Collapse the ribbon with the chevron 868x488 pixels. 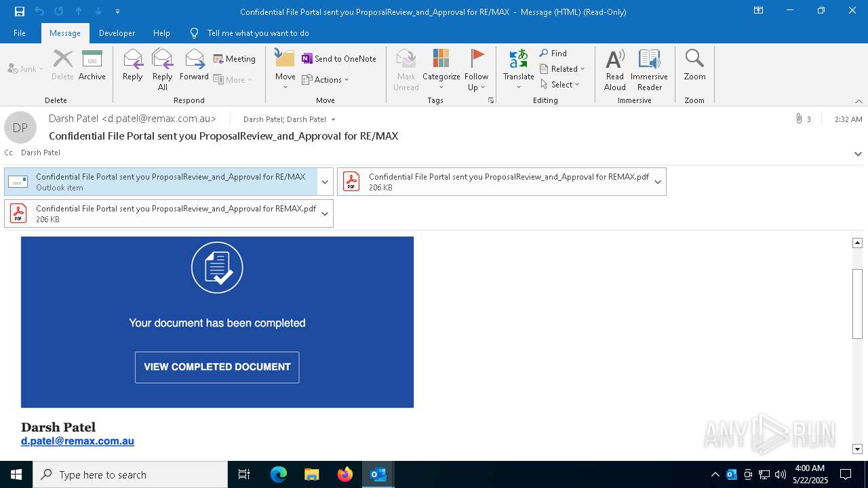coord(859,101)
